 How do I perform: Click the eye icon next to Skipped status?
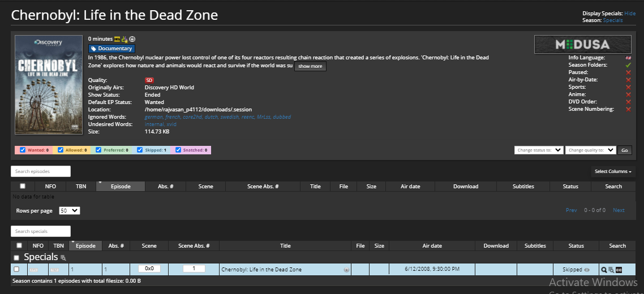587,270
